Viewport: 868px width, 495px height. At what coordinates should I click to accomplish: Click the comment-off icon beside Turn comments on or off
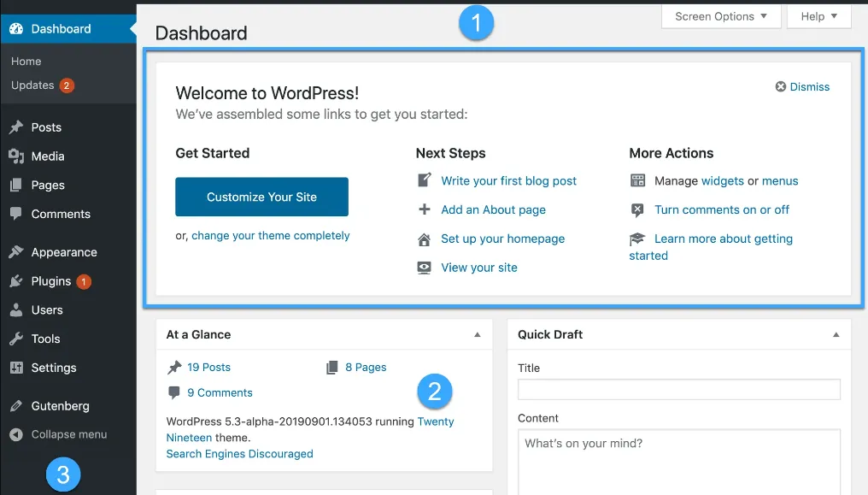pyautogui.click(x=637, y=209)
